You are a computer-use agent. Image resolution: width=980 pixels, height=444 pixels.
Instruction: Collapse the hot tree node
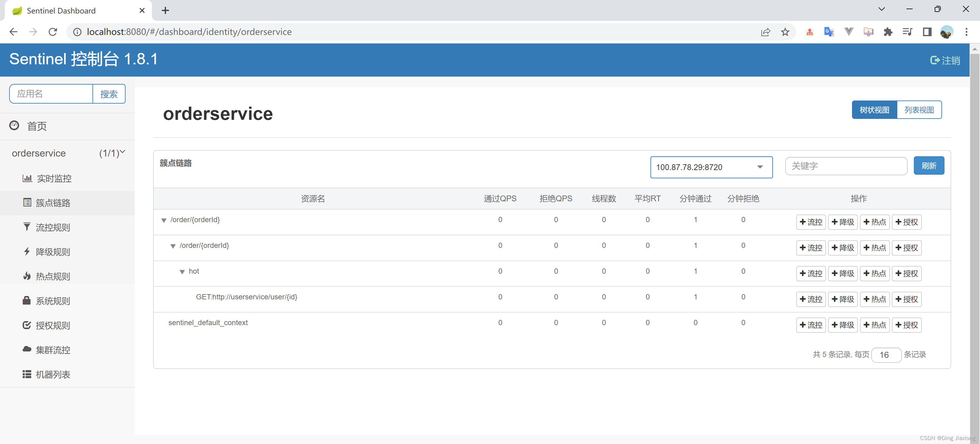(x=182, y=272)
